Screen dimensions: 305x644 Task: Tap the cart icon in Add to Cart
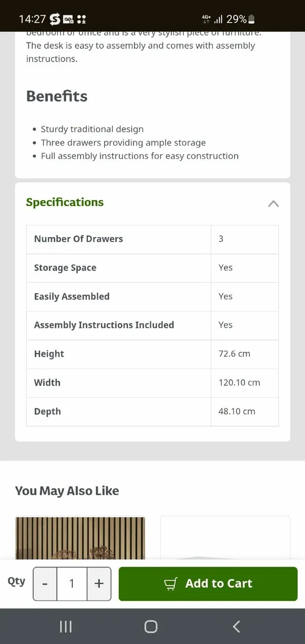pos(171,584)
